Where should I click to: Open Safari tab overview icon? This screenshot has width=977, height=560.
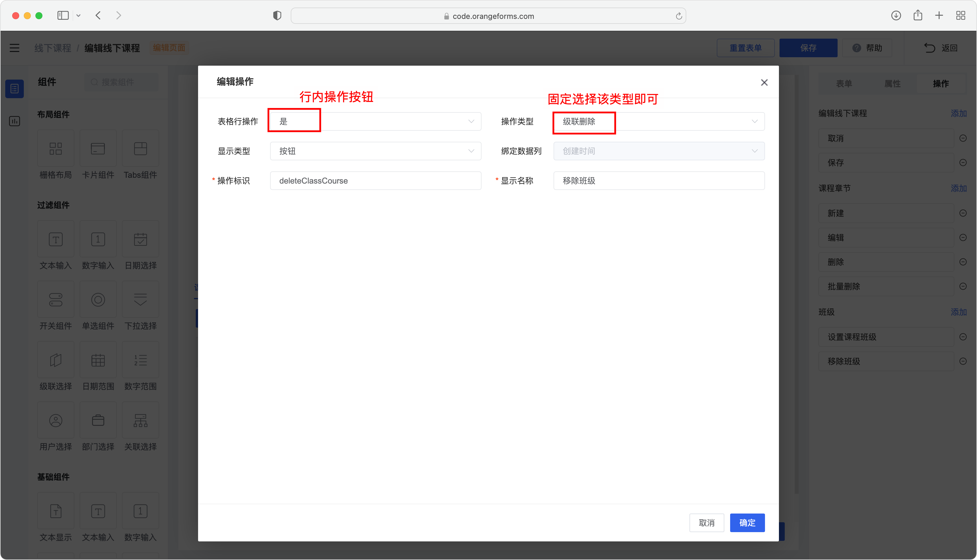click(960, 15)
